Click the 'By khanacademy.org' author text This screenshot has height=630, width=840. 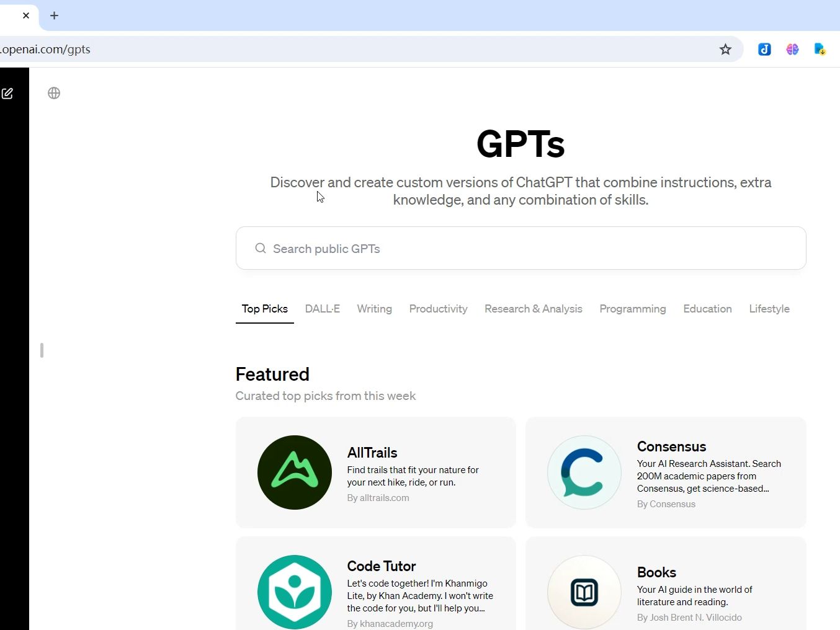point(390,624)
